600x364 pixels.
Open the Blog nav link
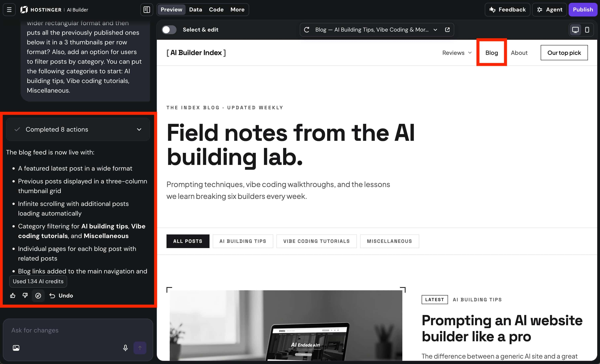point(492,53)
